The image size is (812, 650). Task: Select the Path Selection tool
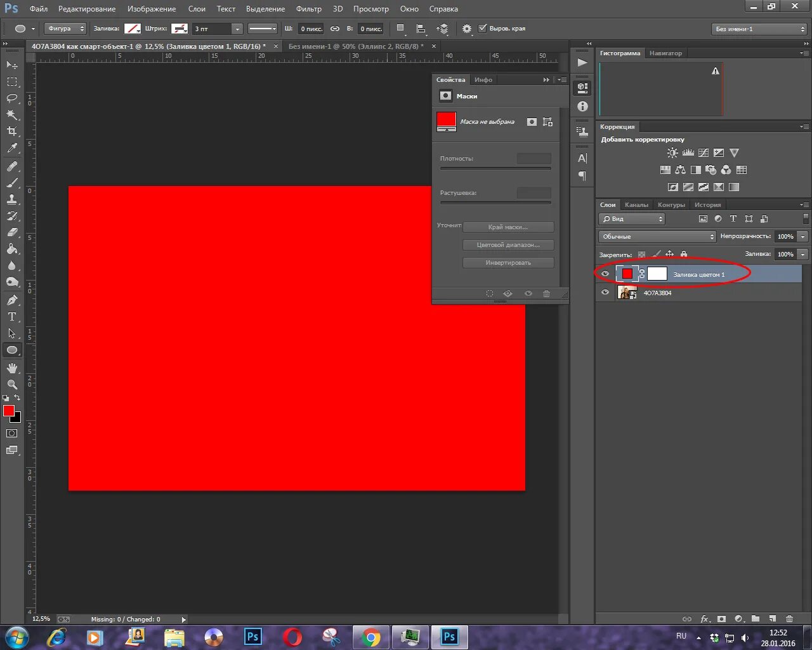[x=12, y=333]
